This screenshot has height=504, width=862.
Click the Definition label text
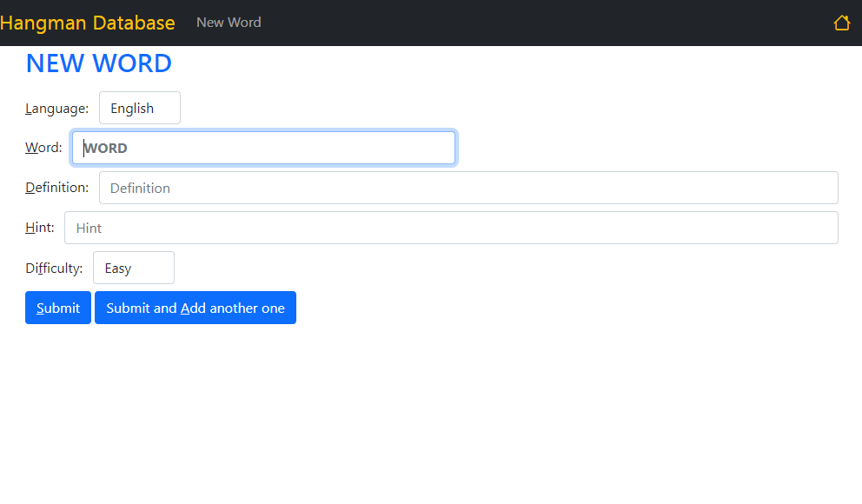(x=56, y=188)
